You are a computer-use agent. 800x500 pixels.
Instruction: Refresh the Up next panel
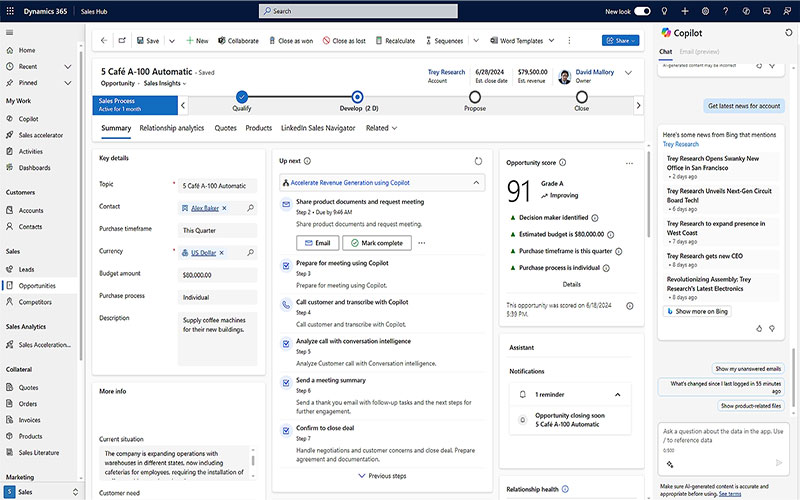point(478,161)
